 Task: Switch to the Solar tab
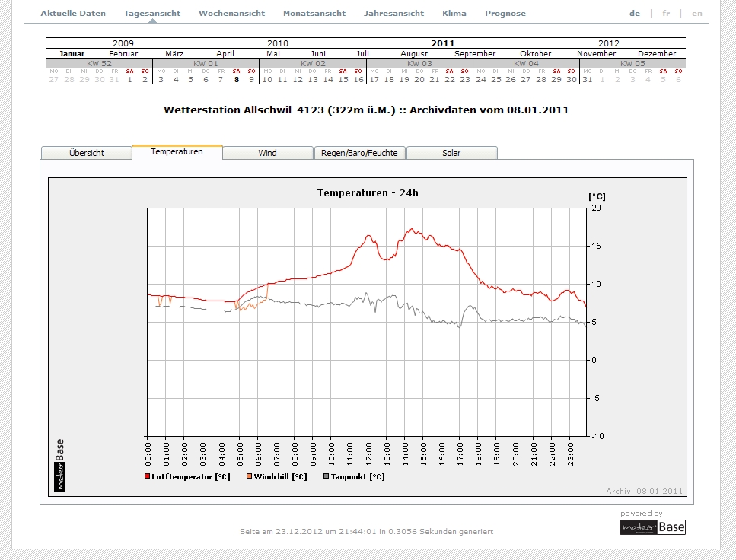tap(451, 153)
